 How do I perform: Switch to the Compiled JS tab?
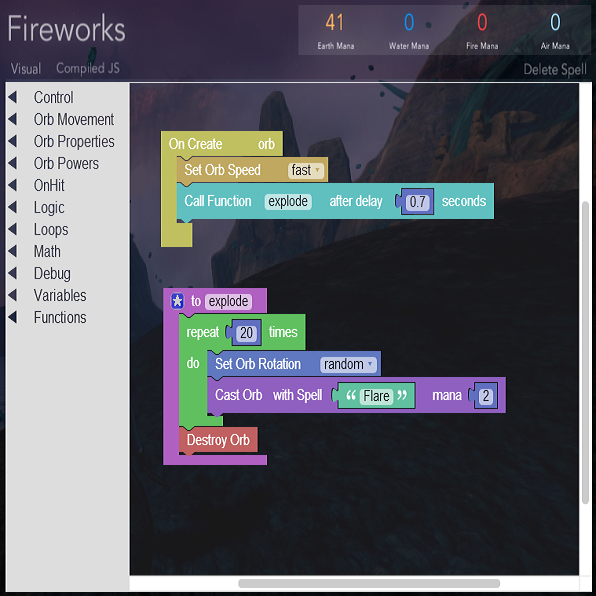pos(88,68)
